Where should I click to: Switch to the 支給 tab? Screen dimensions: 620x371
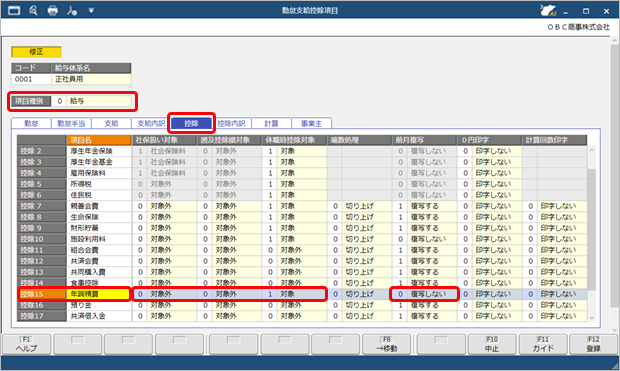(112, 123)
